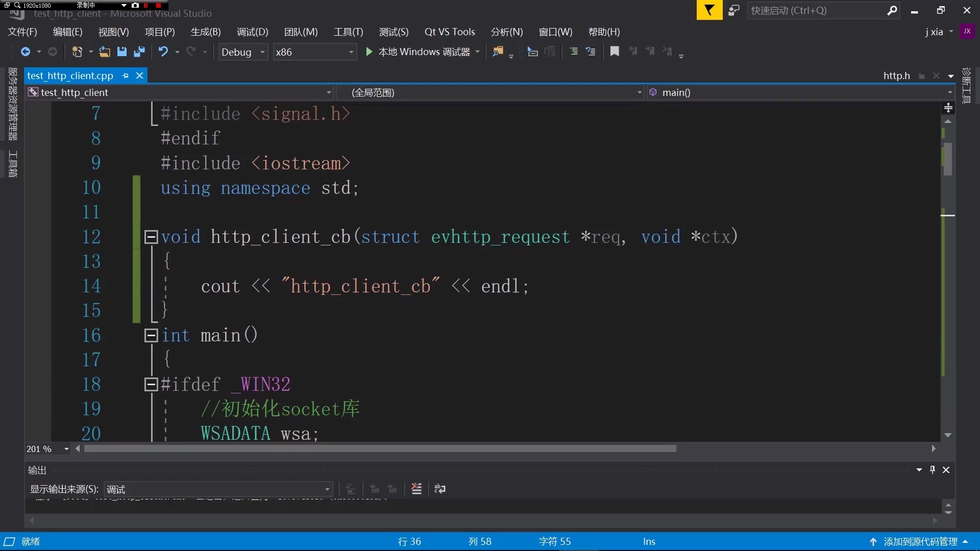Close the Output panel
The height and width of the screenshot is (551, 980).
(x=946, y=470)
